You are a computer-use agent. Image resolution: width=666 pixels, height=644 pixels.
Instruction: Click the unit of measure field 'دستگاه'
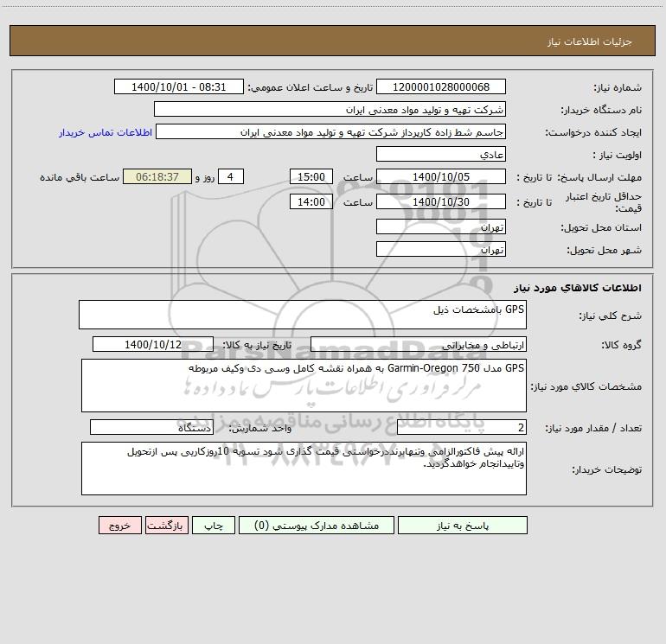[151, 427]
